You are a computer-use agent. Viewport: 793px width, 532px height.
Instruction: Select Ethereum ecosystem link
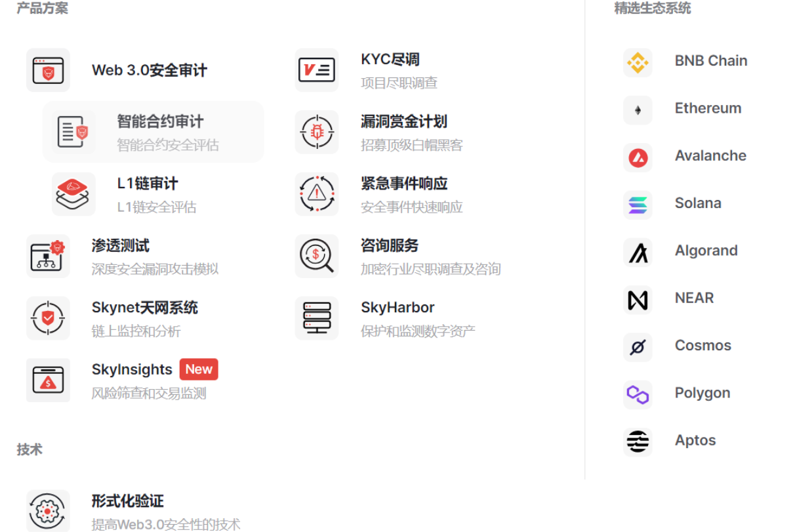(x=708, y=108)
